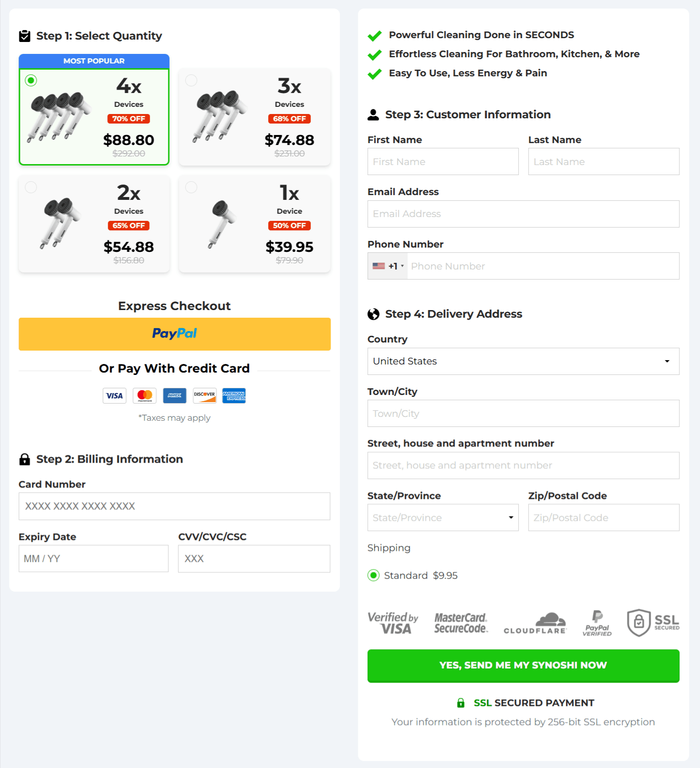Click the Visa card icon
Screen dimensions: 700x768
[x=115, y=395]
